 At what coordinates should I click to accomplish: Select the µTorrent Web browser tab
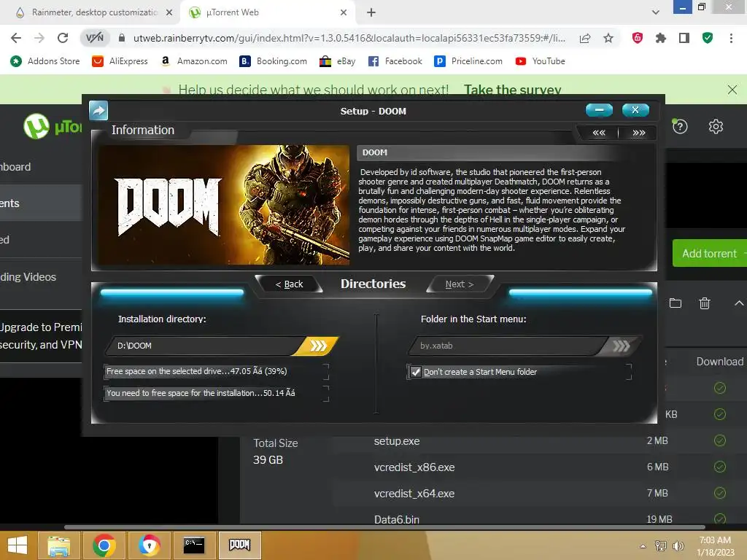pos(267,12)
